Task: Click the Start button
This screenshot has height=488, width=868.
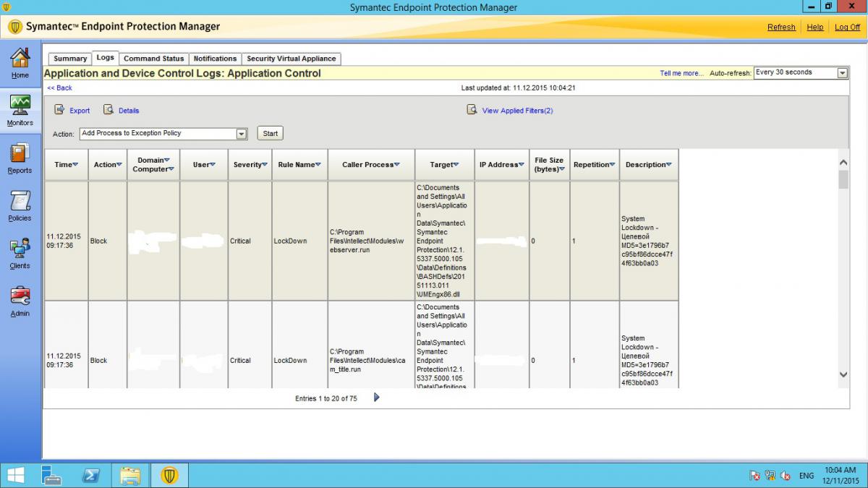Action: [x=270, y=133]
